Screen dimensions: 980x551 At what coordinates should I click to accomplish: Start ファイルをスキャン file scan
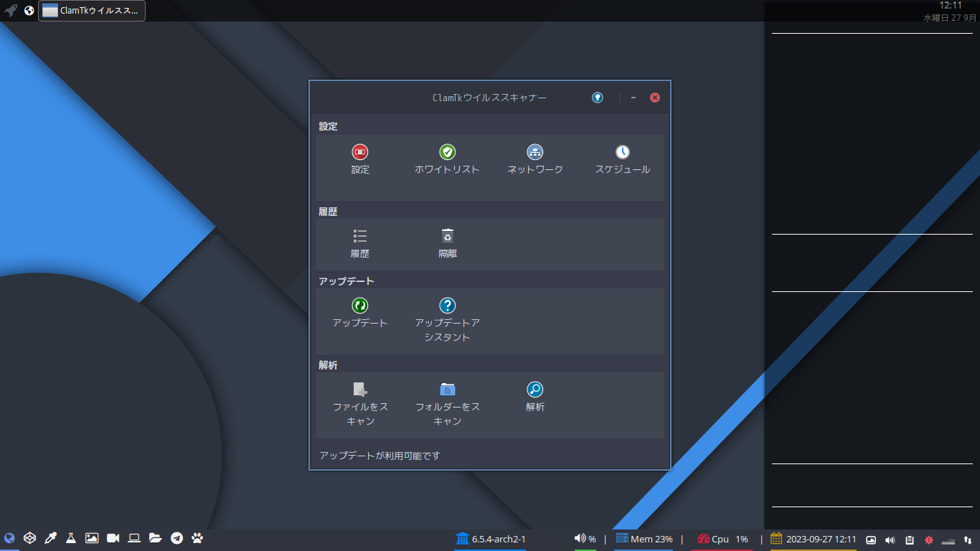(x=360, y=390)
